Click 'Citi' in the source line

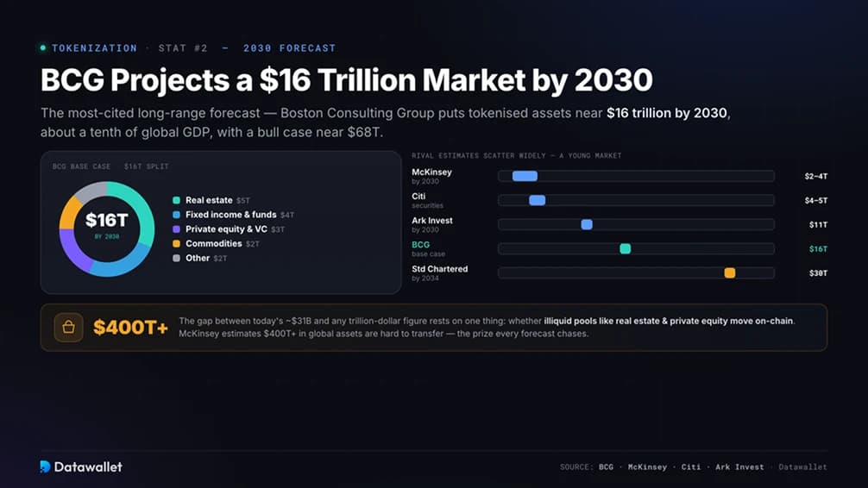click(691, 467)
